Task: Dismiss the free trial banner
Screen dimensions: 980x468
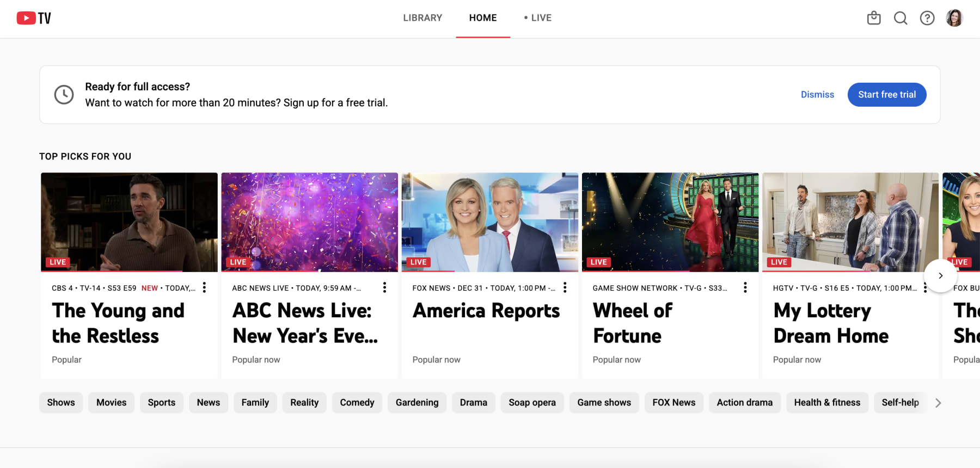Action: (817, 95)
